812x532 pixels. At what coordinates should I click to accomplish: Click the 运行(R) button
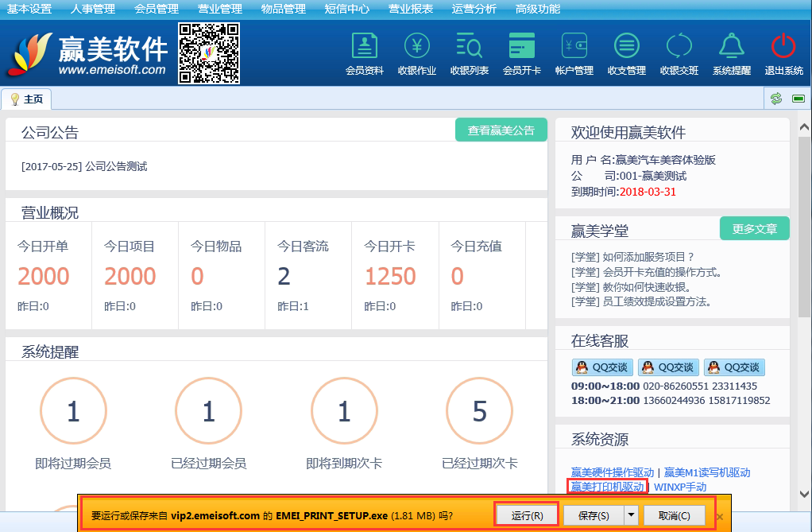click(x=527, y=515)
